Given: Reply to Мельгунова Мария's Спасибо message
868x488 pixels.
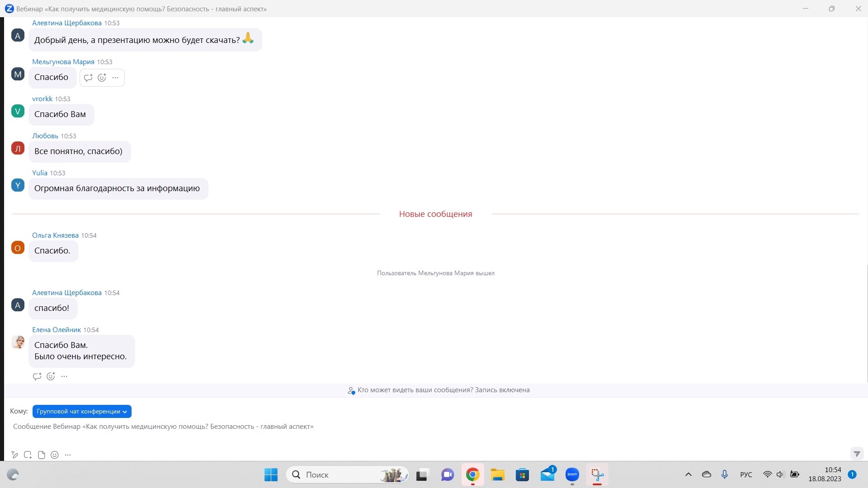Looking at the screenshot, I should point(88,78).
